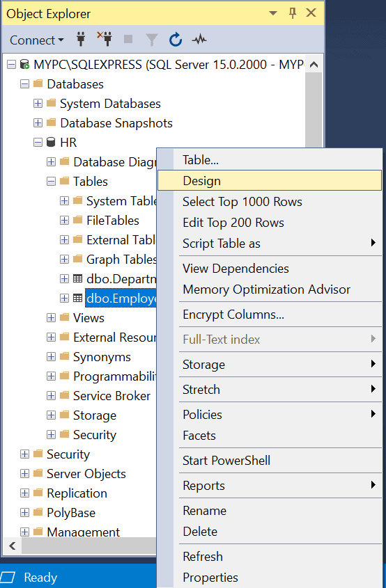Click the Connect Object Explorer plug icon
The height and width of the screenshot is (588, 386).
coord(81,40)
